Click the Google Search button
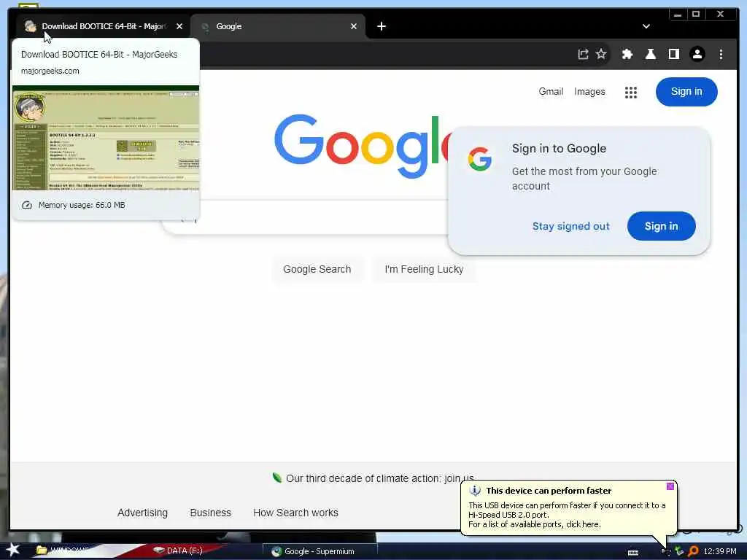The height and width of the screenshot is (560, 747). click(x=317, y=269)
